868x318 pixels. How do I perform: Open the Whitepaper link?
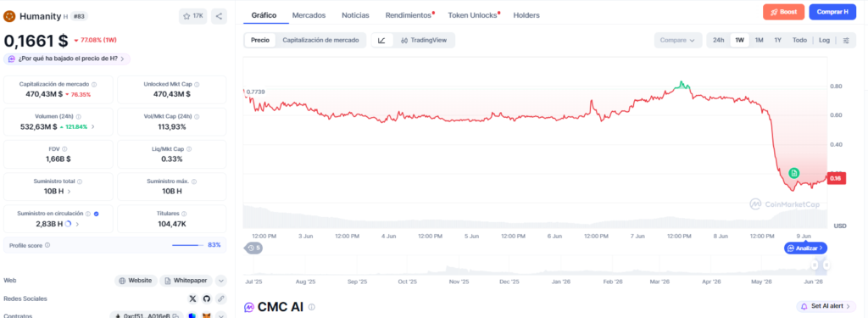[x=186, y=281]
